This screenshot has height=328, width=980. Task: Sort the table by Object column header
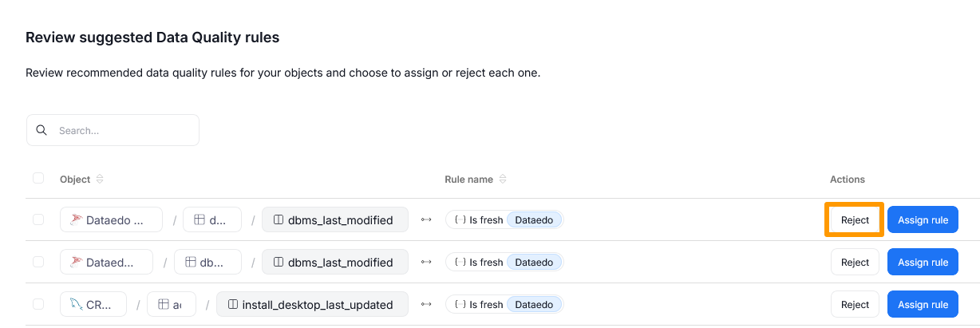tap(75, 180)
